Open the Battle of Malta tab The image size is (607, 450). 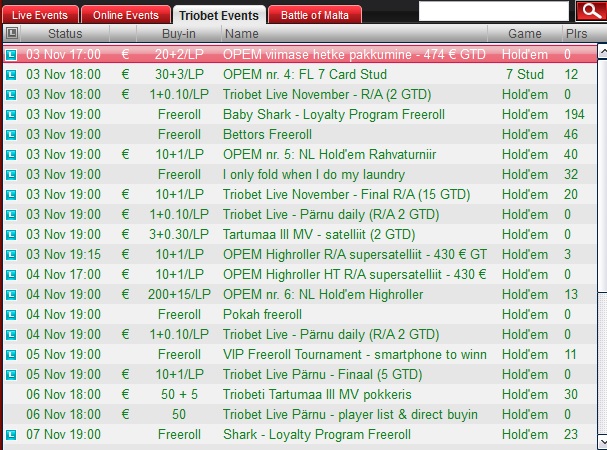click(315, 15)
